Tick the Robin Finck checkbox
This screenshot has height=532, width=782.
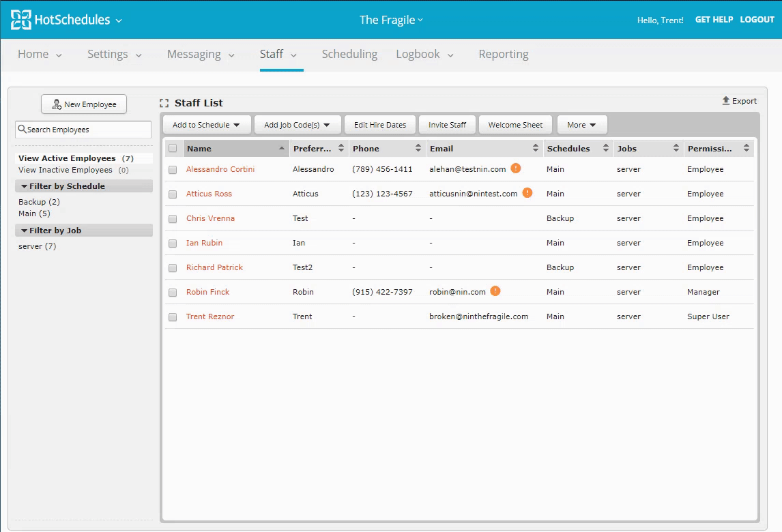tap(173, 293)
